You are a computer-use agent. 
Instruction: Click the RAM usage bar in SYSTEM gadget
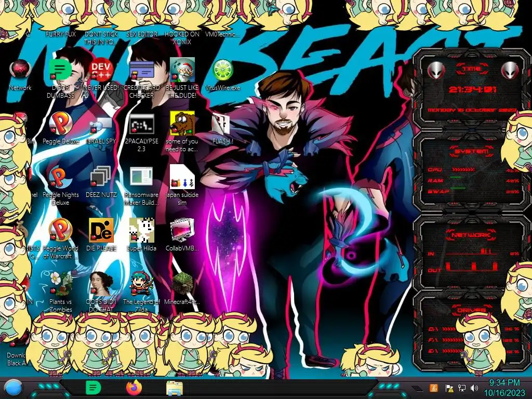pyautogui.click(x=456, y=178)
